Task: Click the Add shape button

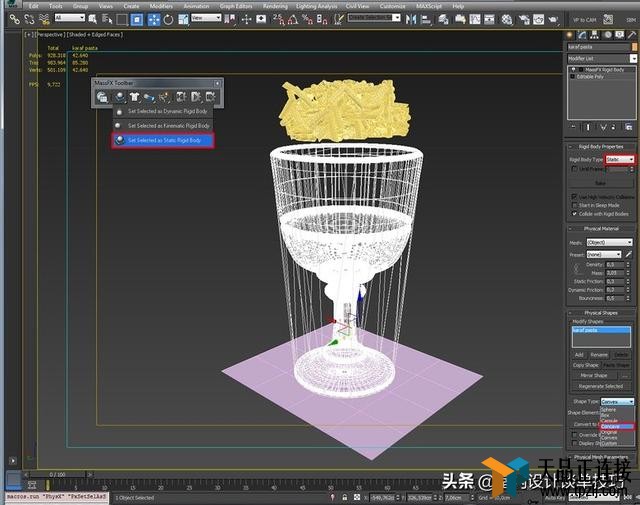Action: click(579, 355)
